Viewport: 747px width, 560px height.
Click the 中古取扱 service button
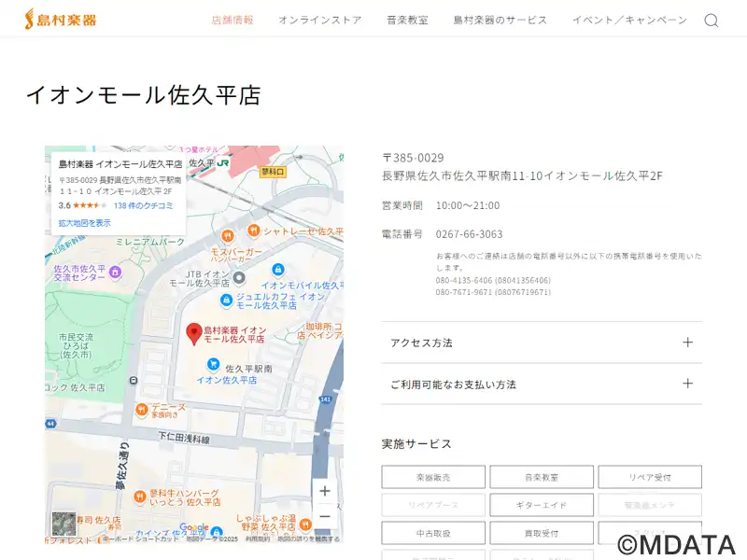433,533
